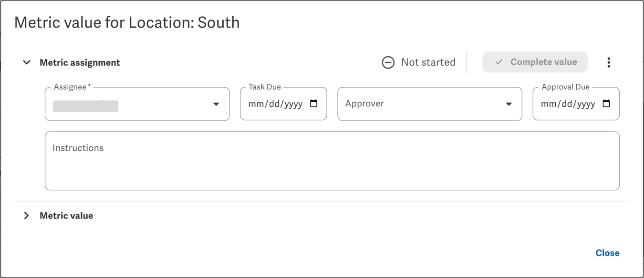Image resolution: width=644 pixels, height=278 pixels.
Task: Open the Assignee dropdown arrow
Action: (x=216, y=104)
